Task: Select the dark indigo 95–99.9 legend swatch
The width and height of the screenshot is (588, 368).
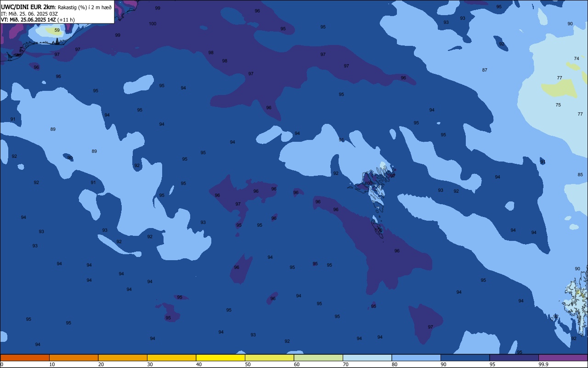Action: pos(514,357)
